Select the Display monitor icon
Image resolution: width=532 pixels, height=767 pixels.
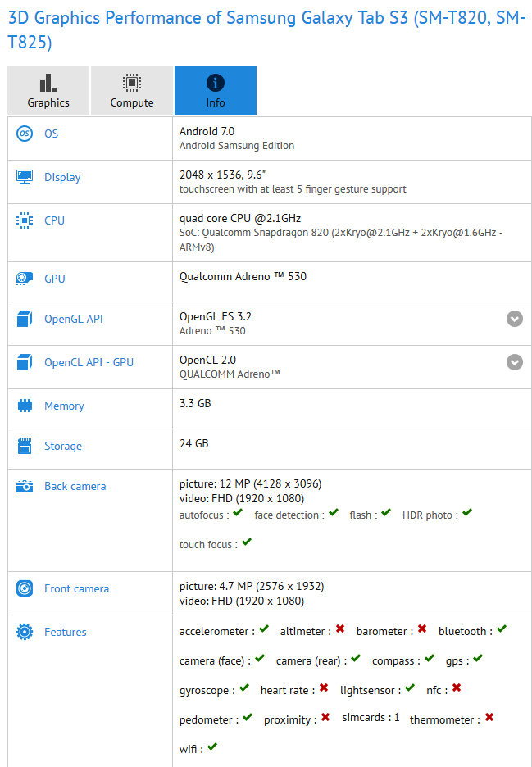[x=25, y=177]
